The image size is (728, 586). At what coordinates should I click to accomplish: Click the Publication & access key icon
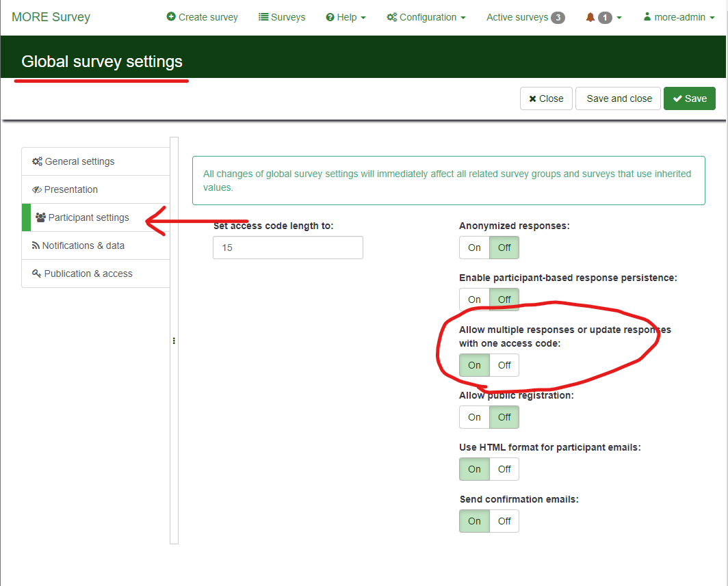coord(36,274)
